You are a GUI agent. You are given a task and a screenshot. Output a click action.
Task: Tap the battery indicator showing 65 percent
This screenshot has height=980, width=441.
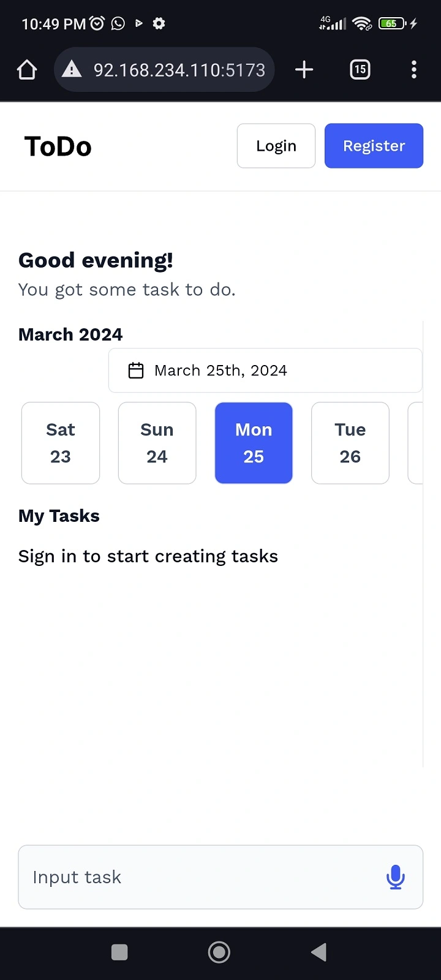[x=391, y=23]
